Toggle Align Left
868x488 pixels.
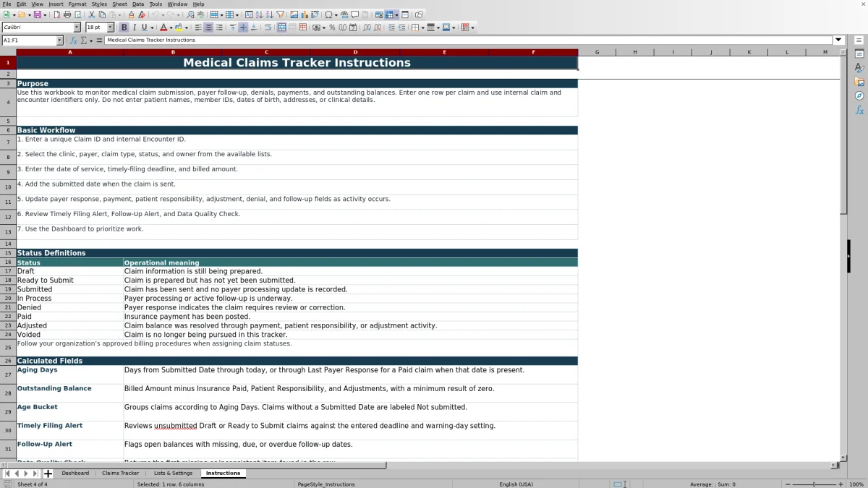point(197,27)
